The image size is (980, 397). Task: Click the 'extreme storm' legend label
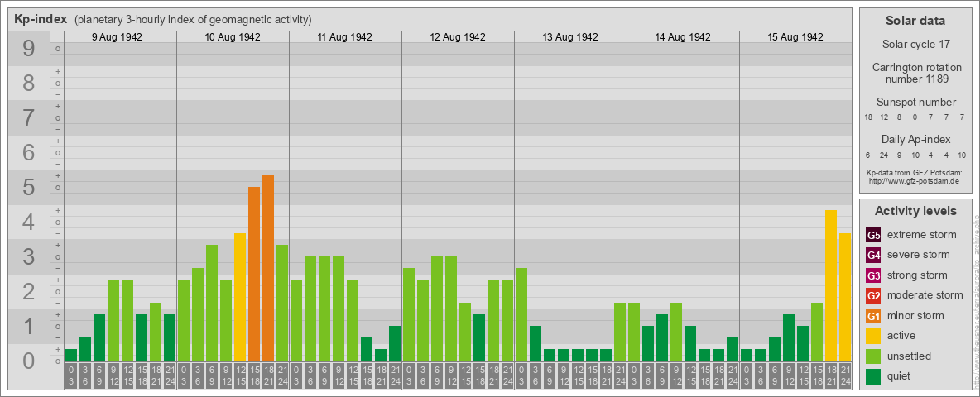[922, 235]
